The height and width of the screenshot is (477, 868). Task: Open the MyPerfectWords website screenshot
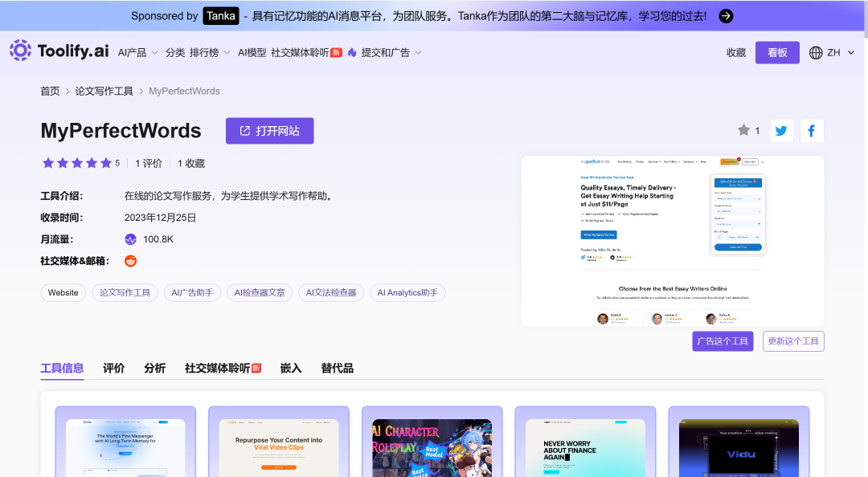673,241
